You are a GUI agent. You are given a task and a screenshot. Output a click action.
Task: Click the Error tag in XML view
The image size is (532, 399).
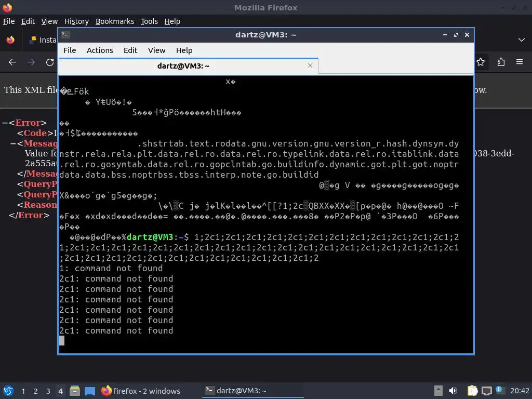[28, 123]
